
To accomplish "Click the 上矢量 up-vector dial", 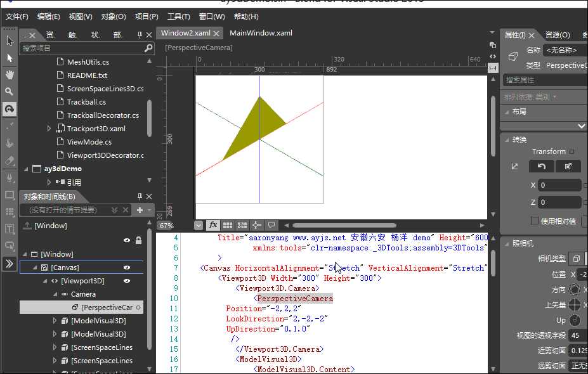I will pyautogui.click(x=575, y=305).
